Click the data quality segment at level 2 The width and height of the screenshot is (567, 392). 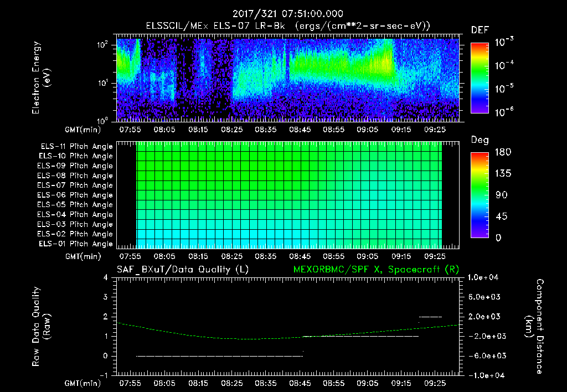click(x=430, y=317)
